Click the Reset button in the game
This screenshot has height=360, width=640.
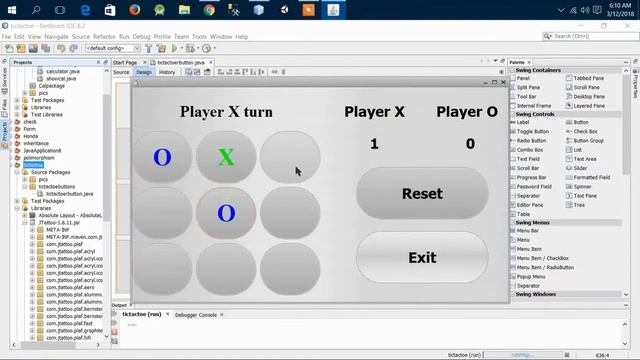click(x=422, y=193)
